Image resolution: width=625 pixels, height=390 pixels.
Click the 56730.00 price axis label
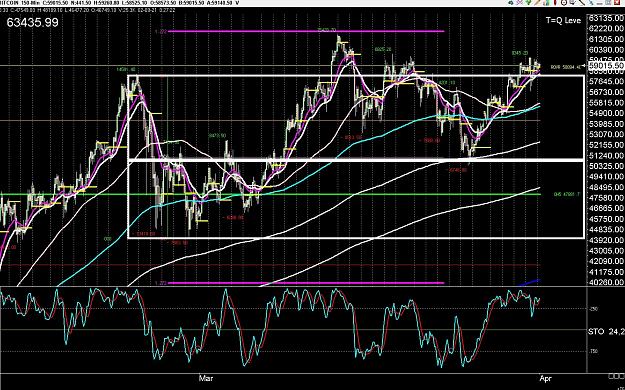click(x=606, y=92)
